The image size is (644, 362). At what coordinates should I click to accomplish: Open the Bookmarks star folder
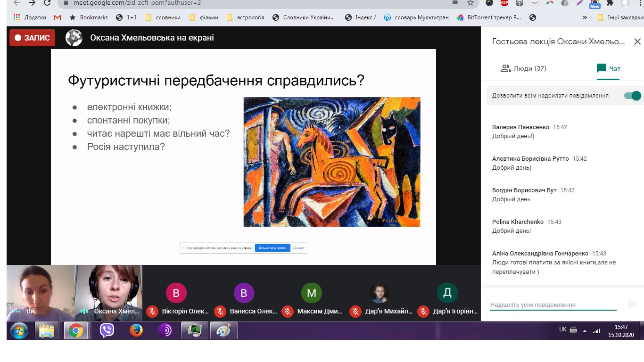[x=89, y=17]
